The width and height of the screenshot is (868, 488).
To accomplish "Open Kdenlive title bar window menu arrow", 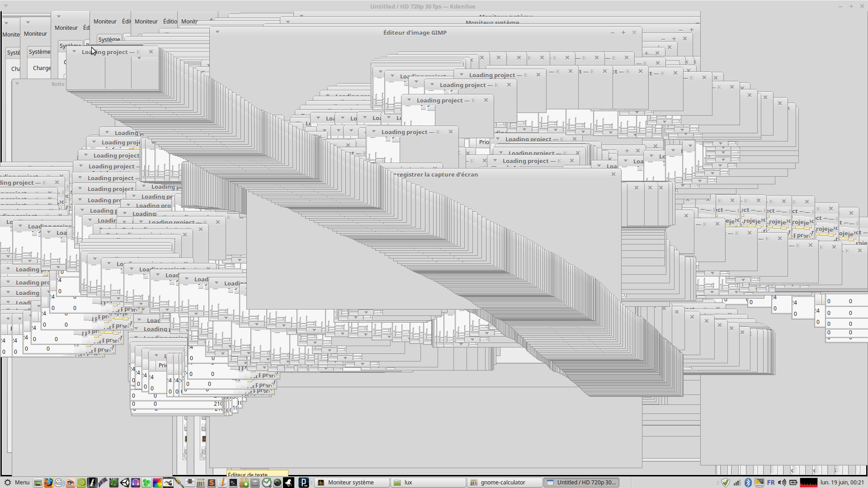I will click(x=5, y=6).
